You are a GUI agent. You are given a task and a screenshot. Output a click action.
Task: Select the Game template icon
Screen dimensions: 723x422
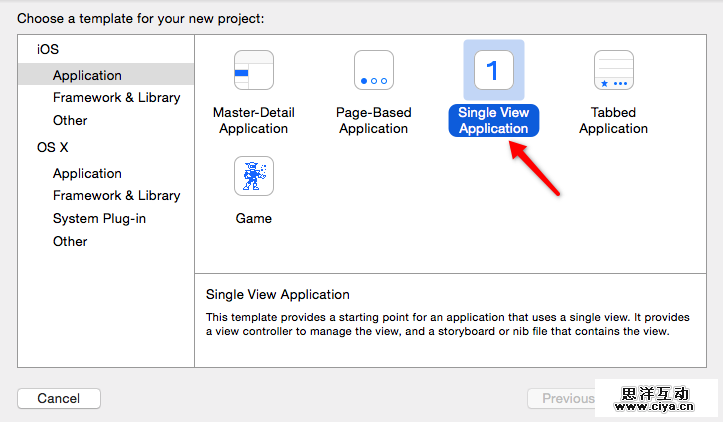pyautogui.click(x=253, y=176)
